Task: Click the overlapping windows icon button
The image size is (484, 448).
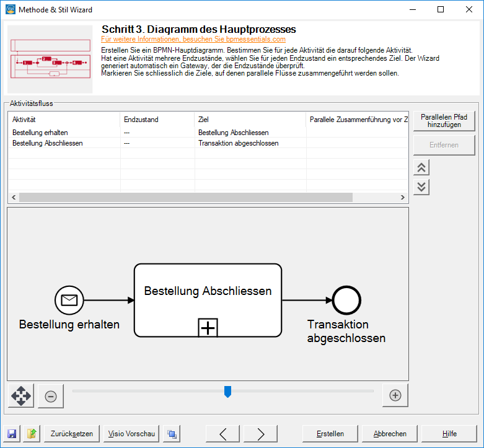Action: pos(172,434)
